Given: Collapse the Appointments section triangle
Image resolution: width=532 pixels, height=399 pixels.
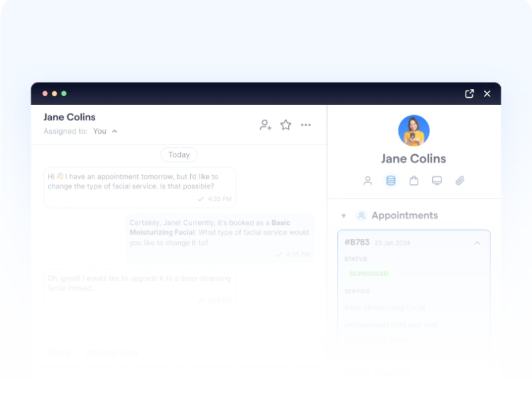Looking at the screenshot, I should click(344, 215).
